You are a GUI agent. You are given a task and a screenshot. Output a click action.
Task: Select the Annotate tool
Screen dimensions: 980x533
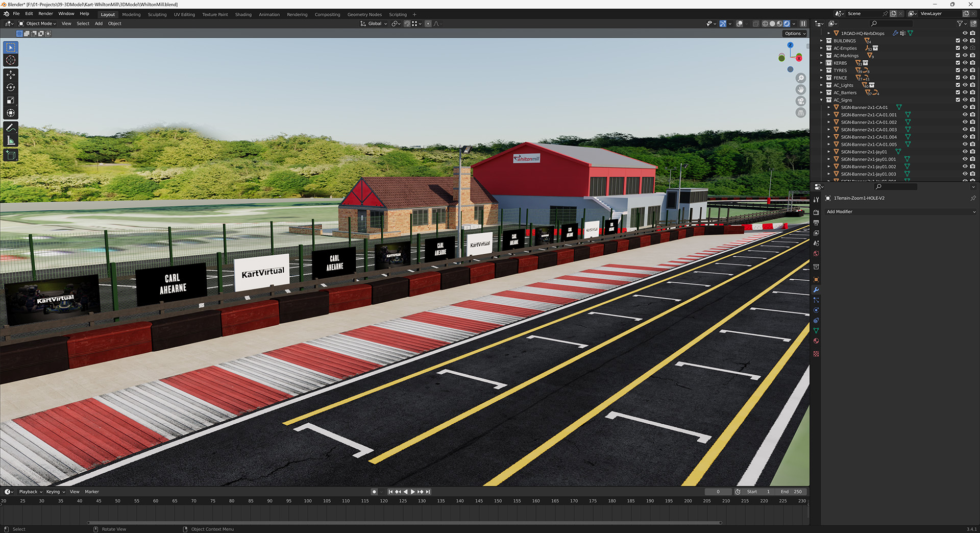coord(11,128)
